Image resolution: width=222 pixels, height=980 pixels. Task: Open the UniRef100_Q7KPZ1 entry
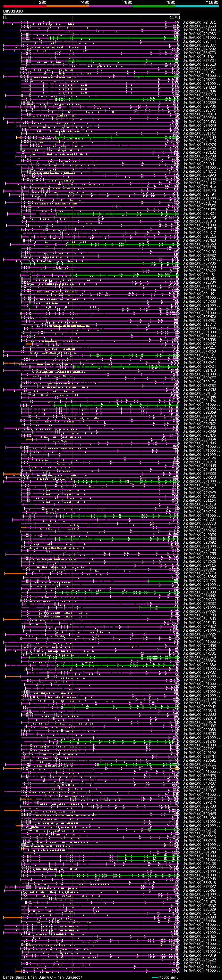tap(199, 489)
